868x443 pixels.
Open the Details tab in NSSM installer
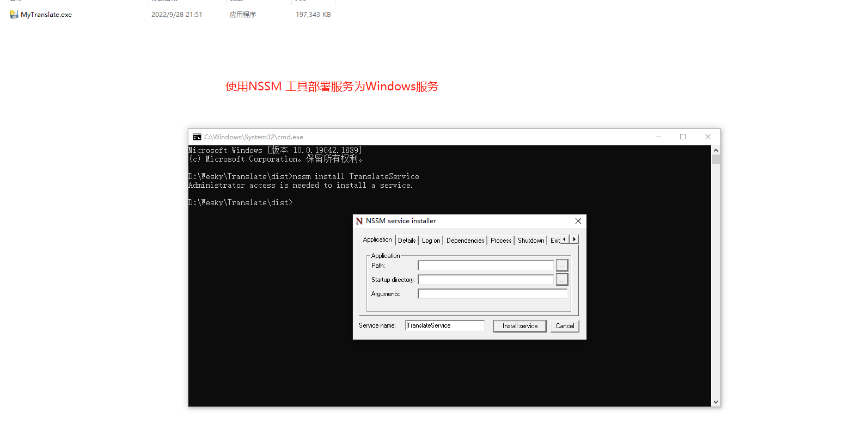407,241
